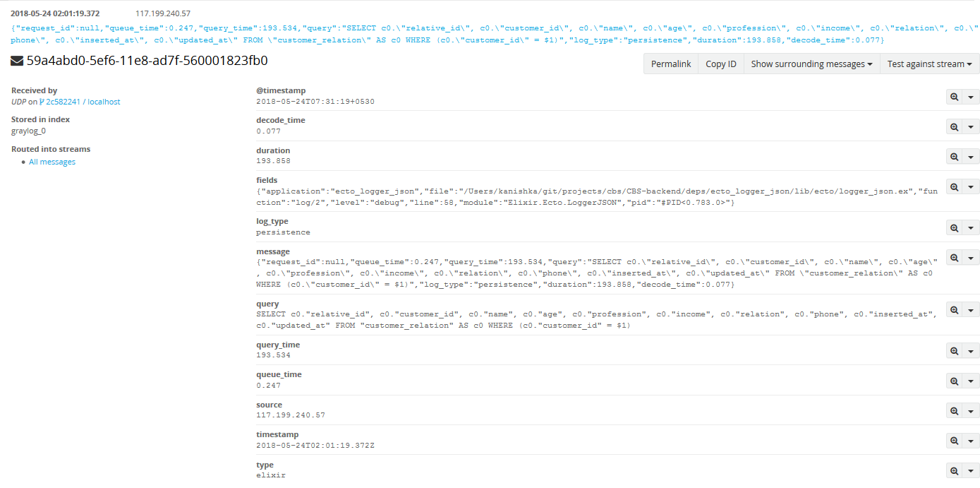This screenshot has width=980, height=488.
Task: Click the Permalink button
Action: pos(670,64)
